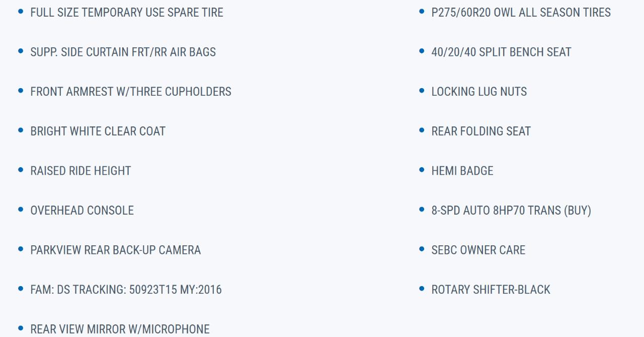Click Bright White Clear Coat feature
The image size is (644, 337).
(x=98, y=131)
